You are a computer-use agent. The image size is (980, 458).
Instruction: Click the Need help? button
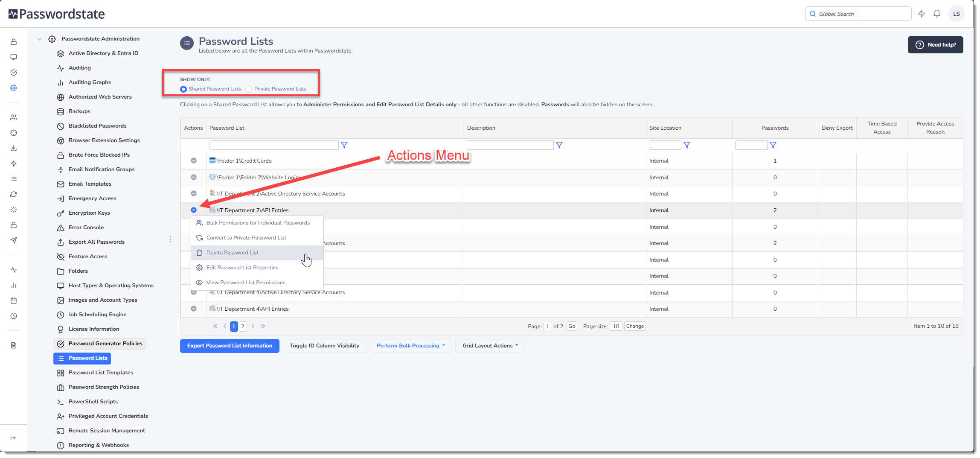[935, 45]
